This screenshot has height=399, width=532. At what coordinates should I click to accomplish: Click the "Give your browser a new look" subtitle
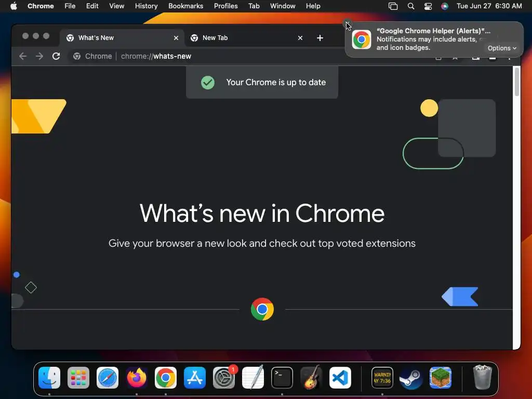(x=262, y=244)
